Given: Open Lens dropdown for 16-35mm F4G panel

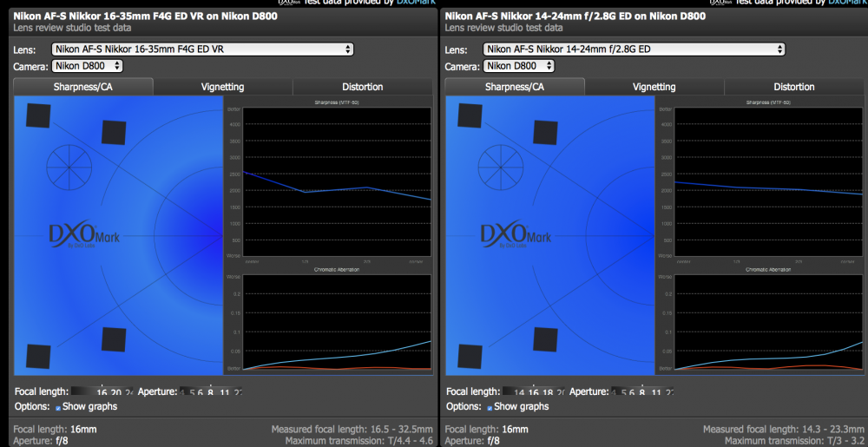Looking at the screenshot, I should (202, 49).
